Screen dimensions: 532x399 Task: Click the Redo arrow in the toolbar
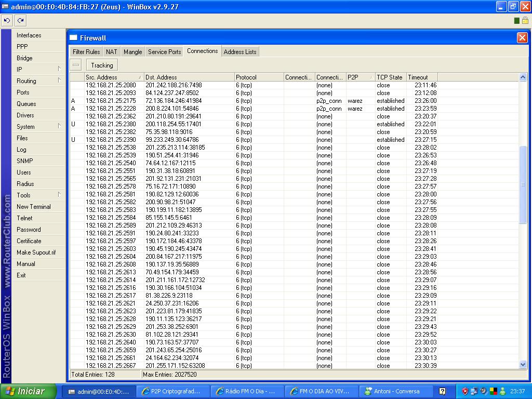point(20,21)
